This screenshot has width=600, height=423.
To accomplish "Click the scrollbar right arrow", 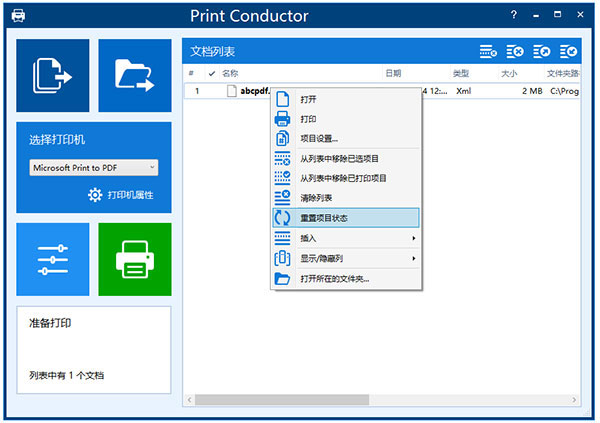I will coord(574,400).
